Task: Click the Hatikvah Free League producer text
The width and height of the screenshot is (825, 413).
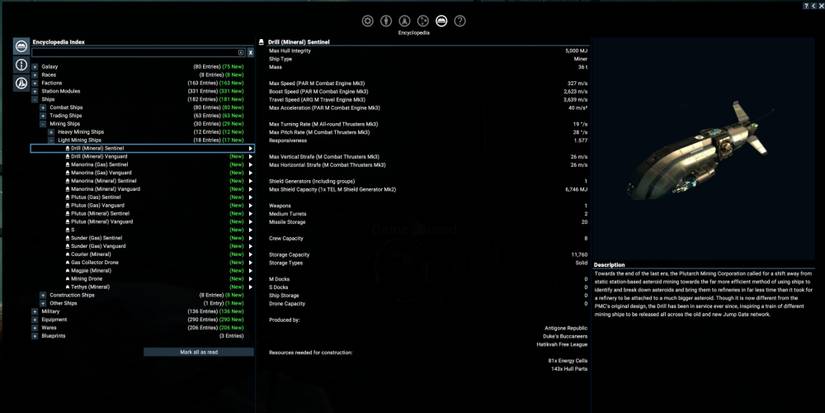Action: point(562,345)
